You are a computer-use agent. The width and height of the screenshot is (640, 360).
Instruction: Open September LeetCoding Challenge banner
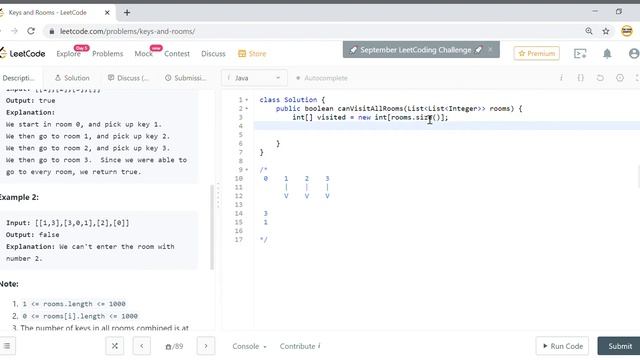click(416, 50)
